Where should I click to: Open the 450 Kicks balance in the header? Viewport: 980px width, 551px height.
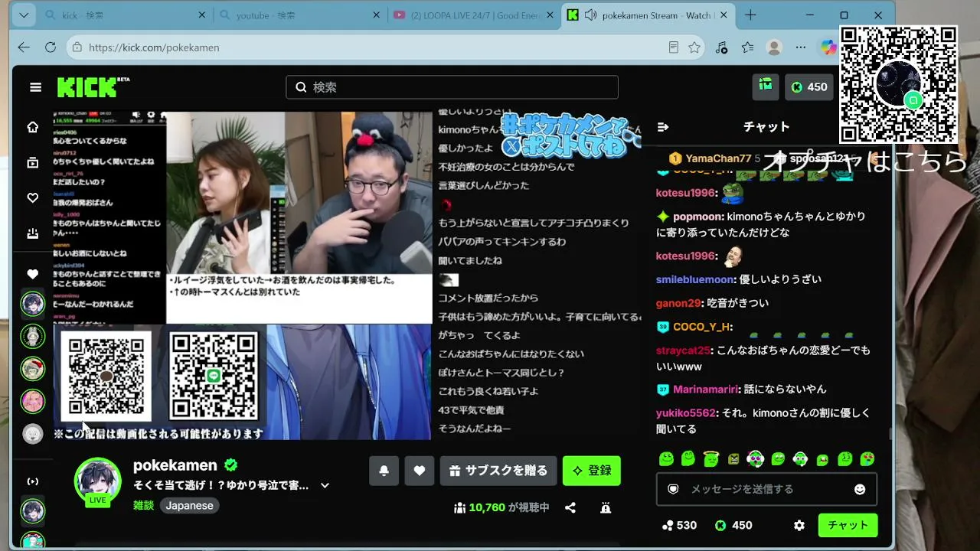click(x=809, y=86)
